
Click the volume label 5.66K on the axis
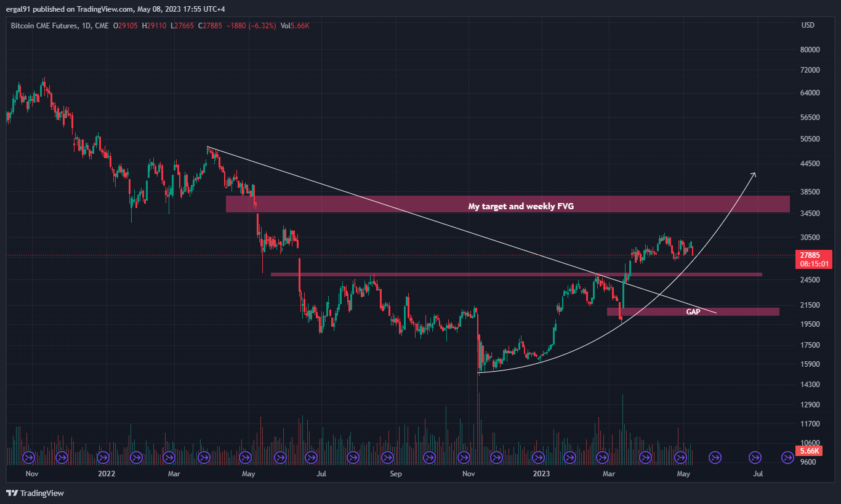(x=808, y=451)
